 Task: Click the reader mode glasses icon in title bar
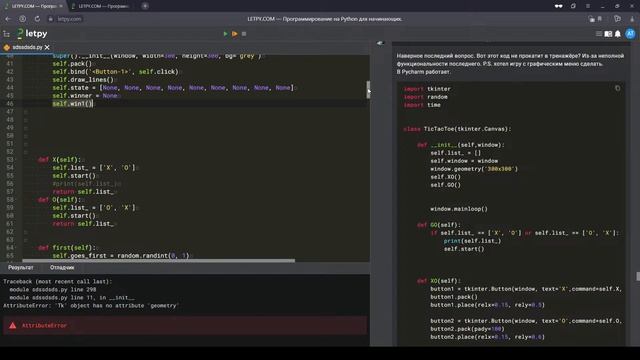click(x=558, y=6)
